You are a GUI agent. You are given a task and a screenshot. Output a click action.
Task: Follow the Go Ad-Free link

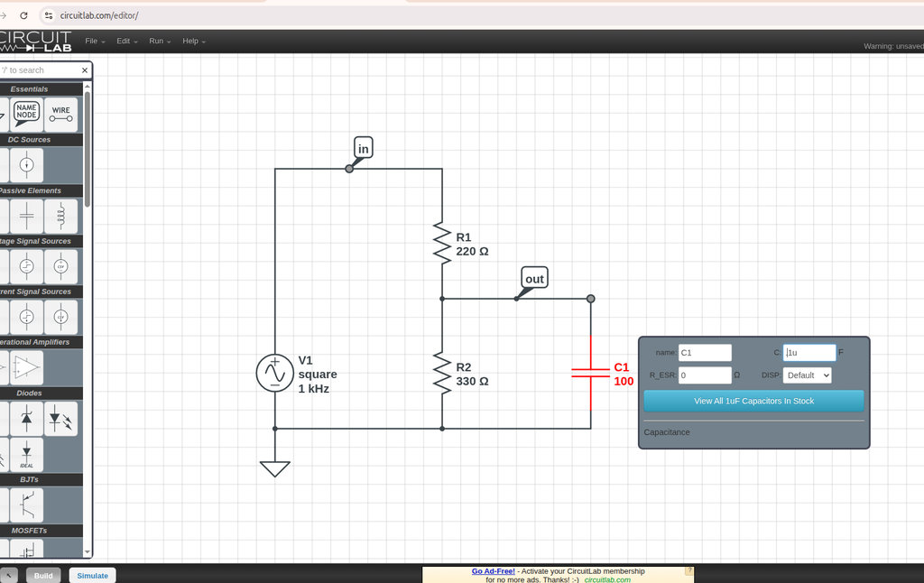(x=494, y=571)
